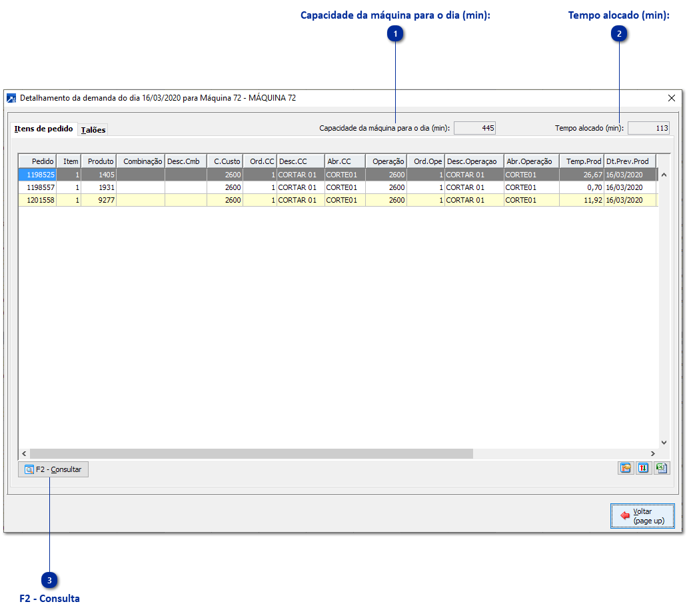Click the Temp.Prod value 11,92
This screenshot has width=691, height=616.
pos(581,200)
